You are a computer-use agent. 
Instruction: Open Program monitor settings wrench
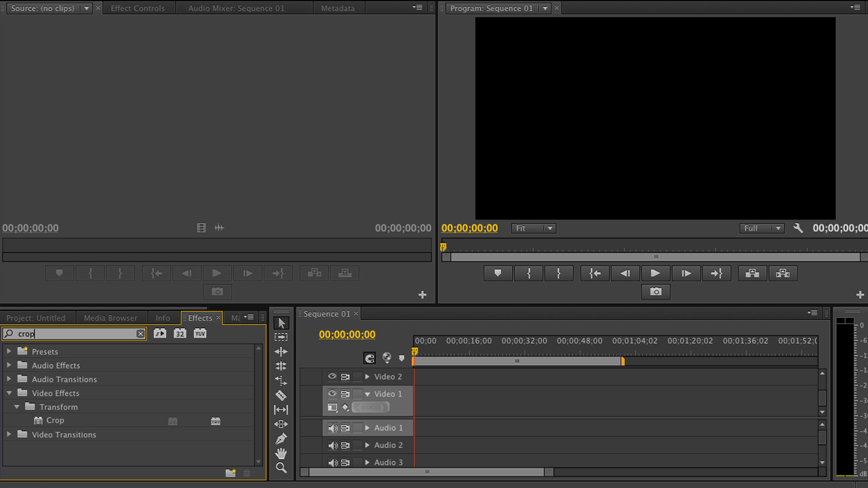(x=798, y=228)
